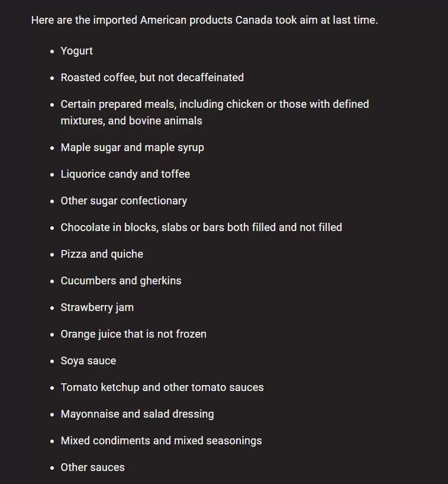Select Liquorice candy and toffee item
This screenshot has height=484, width=448.
125,174
